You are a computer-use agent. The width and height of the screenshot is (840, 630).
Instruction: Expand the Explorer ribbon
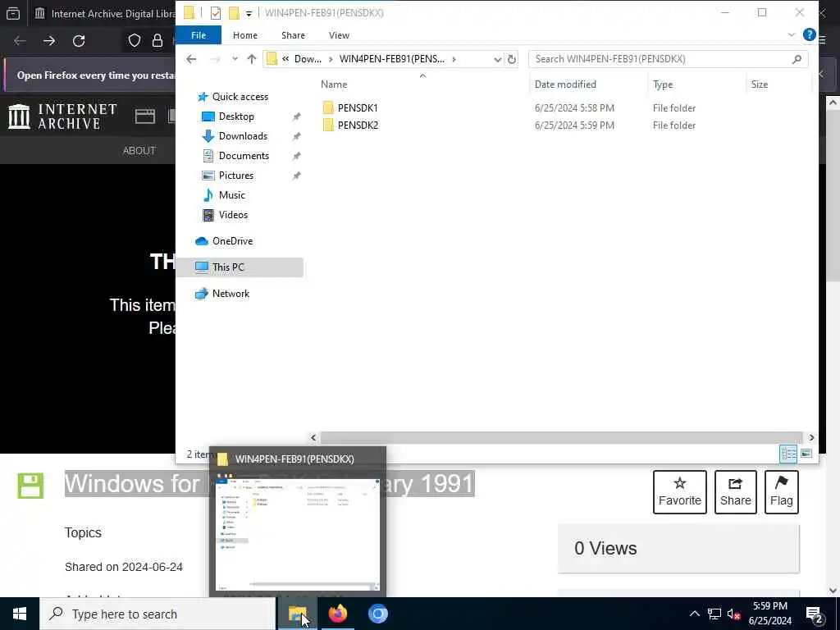(792, 34)
